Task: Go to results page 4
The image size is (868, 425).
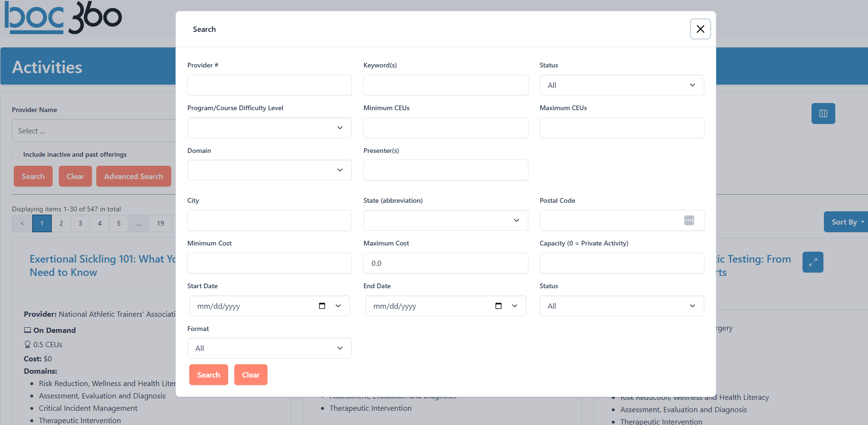Action: click(100, 223)
